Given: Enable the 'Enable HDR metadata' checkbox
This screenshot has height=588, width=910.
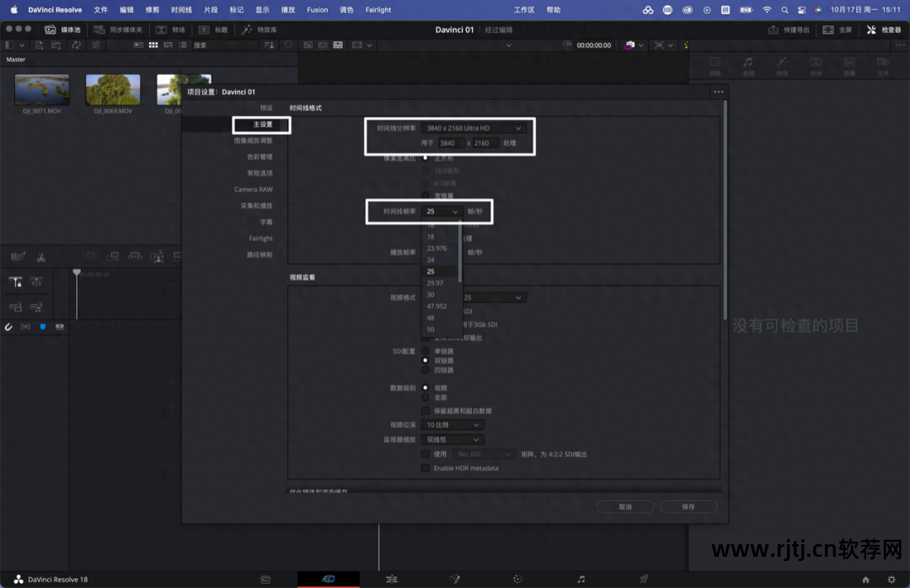Looking at the screenshot, I should click(426, 468).
